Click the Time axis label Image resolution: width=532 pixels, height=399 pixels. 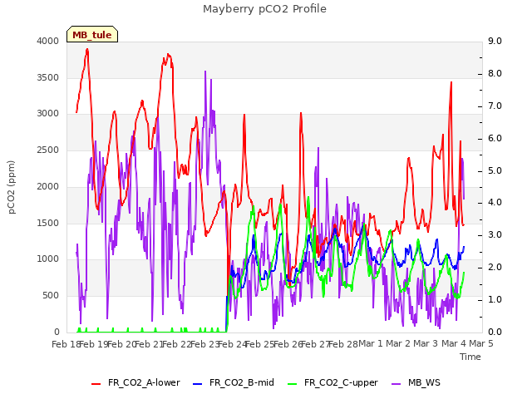click(x=470, y=357)
